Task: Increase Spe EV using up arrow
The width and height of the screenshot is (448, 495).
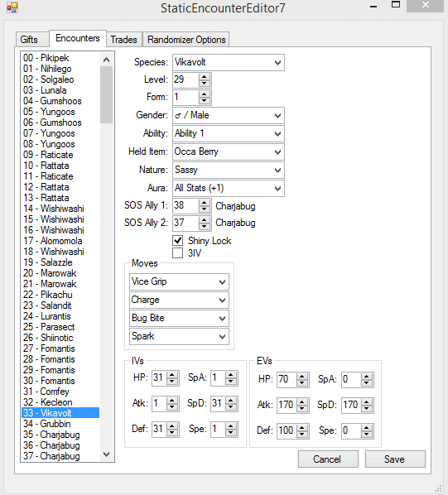Action: click(367, 427)
